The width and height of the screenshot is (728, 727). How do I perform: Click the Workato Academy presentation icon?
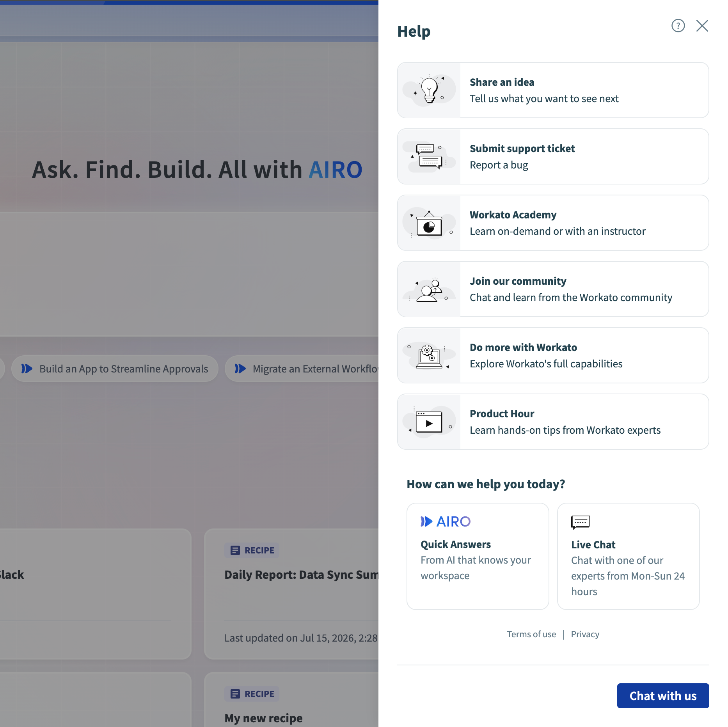pos(429,223)
